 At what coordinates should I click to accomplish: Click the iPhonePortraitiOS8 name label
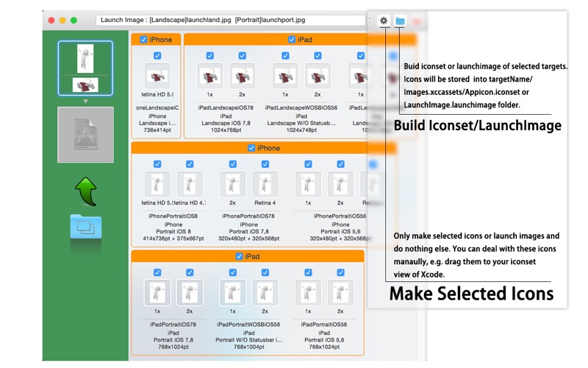[x=173, y=216]
